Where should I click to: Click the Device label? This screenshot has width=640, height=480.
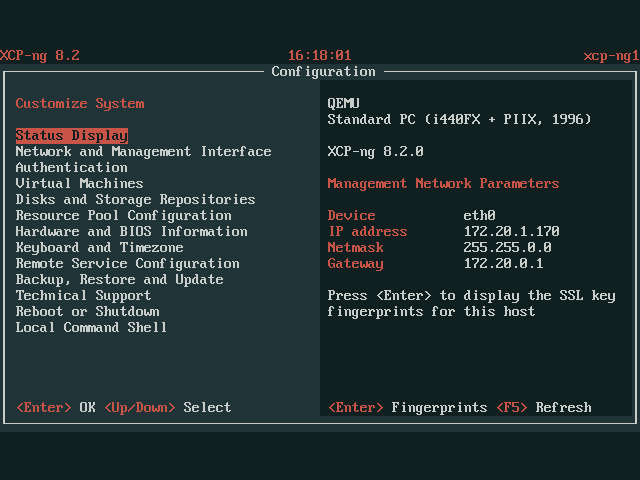[351, 215]
